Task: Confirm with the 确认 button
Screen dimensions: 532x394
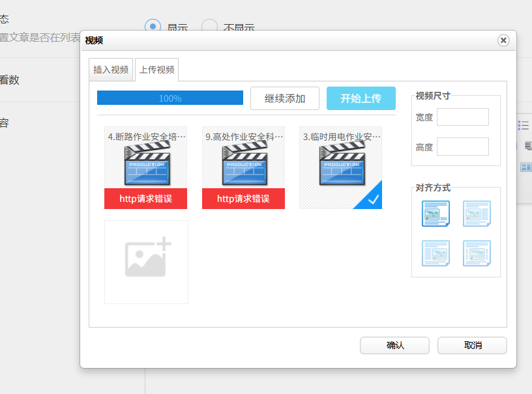Action: 394,345
